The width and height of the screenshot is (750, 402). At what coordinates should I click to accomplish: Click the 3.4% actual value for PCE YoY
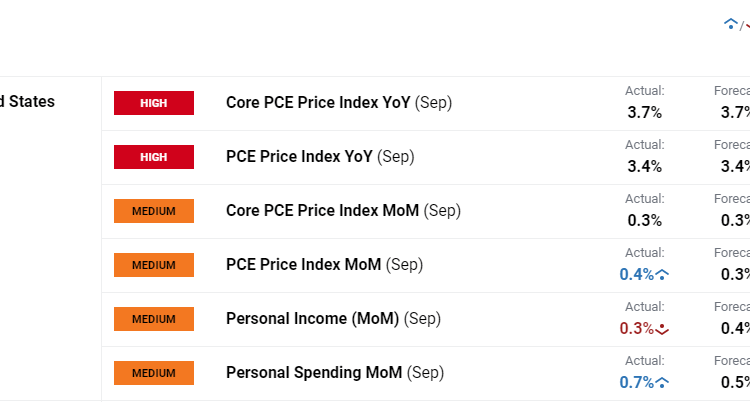tap(644, 166)
